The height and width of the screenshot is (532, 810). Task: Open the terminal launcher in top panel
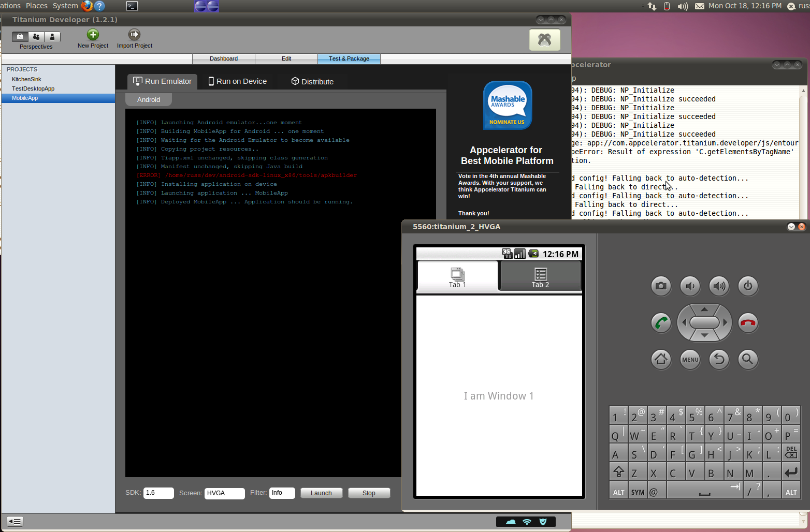[x=132, y=6]
